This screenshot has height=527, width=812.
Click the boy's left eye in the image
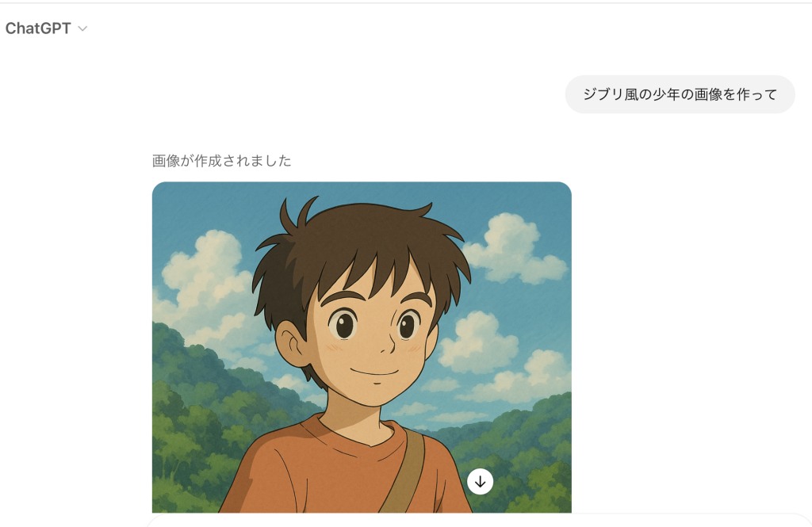[408, 326]
